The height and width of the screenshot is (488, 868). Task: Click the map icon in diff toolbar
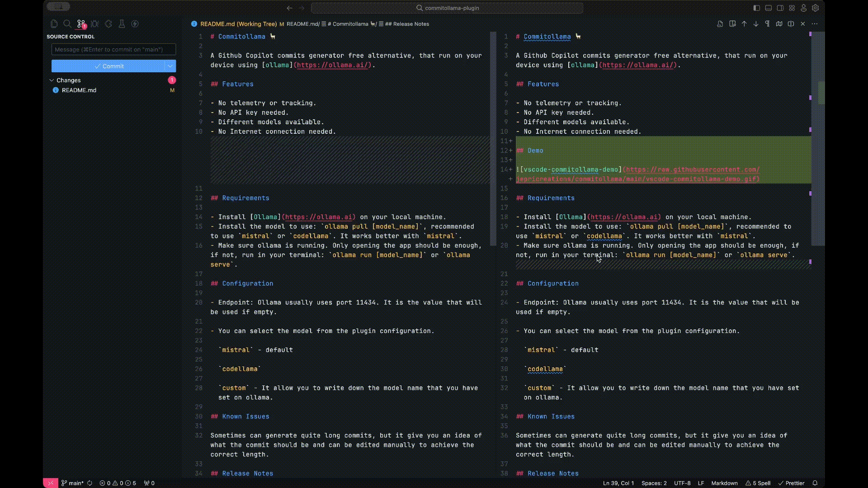779,24
